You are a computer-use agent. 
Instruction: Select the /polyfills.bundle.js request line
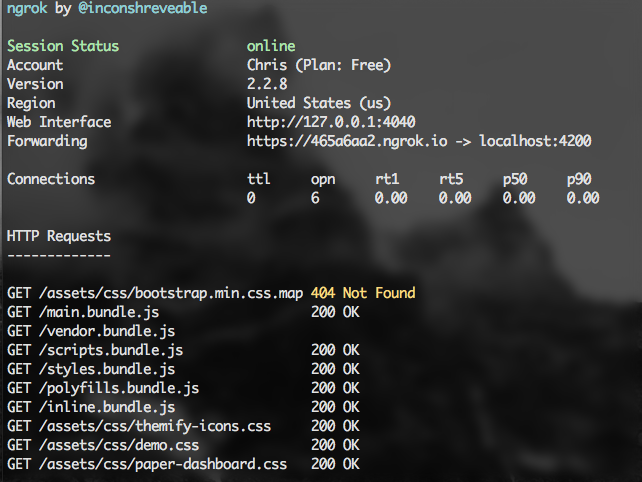[x=103, y=389]
